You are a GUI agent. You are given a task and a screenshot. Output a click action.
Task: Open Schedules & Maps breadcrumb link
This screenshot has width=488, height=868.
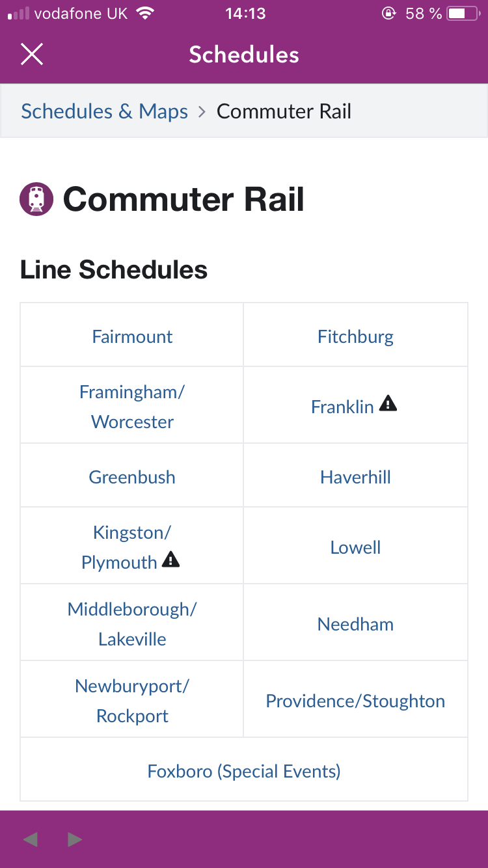click(105, 111)
